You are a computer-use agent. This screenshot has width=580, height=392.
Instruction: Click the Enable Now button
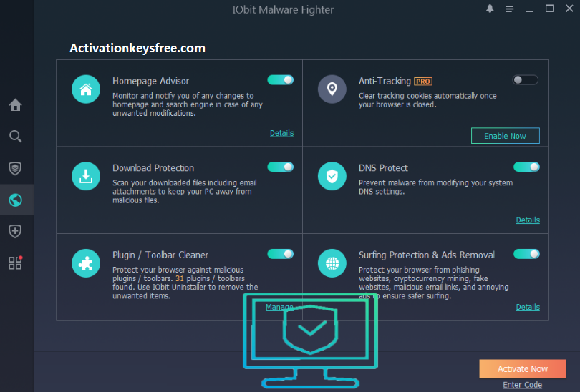[x=505, y=136]
